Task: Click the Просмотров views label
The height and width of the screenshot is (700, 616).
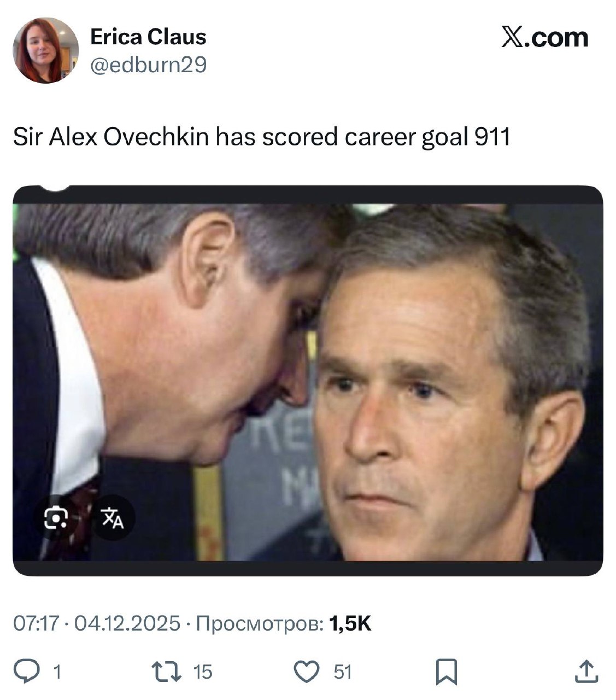Action: (259, 623)
